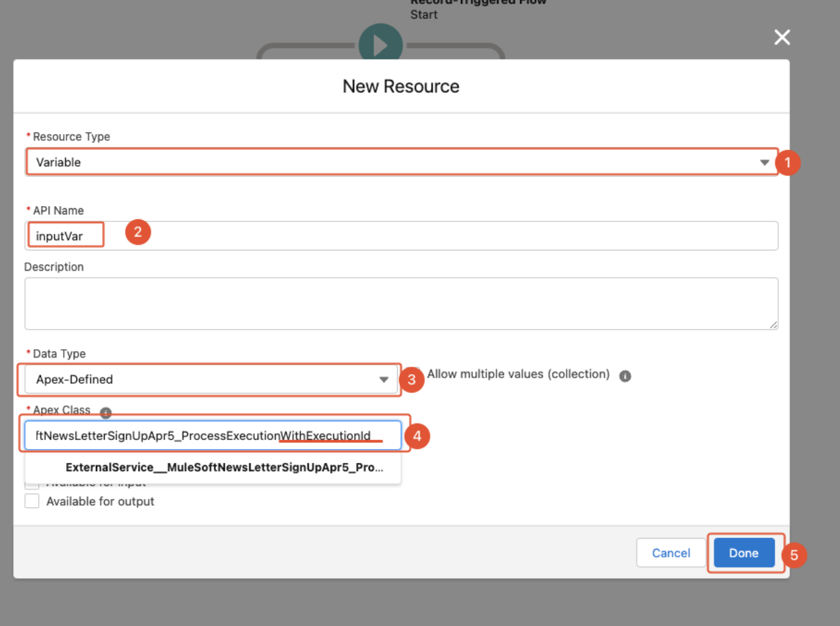Close the New Resource dialog with X
The width and height of the screenshot is (840, 626).
pyautogui.click(x=782, y=37)
